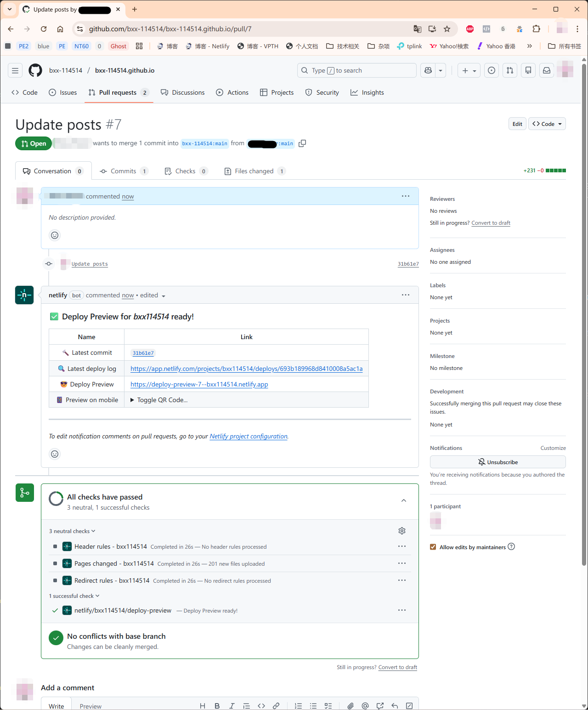Image resolution: width=588 pixels, height=710 pixels.
Task: Open the Yahoo!検索 bookmark
Action: 449,46
